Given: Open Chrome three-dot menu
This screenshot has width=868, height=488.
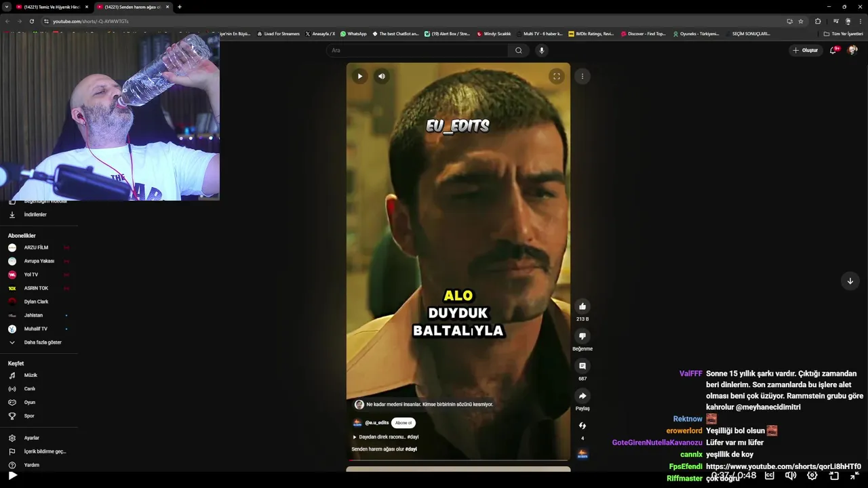Looking at the screenshot, I should point(861,21).
